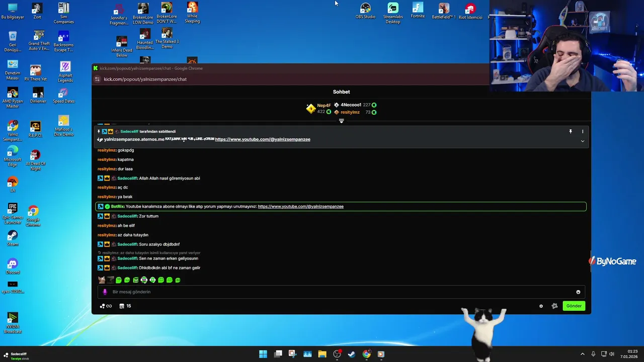Select Mafioso's Dice Demo desktop icon

[x=63, y=126]
